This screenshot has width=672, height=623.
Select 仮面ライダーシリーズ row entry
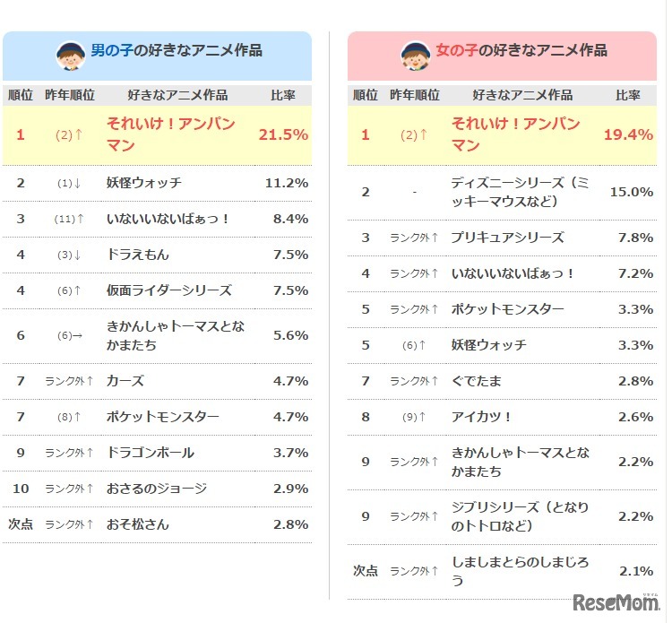pos(168,290)
